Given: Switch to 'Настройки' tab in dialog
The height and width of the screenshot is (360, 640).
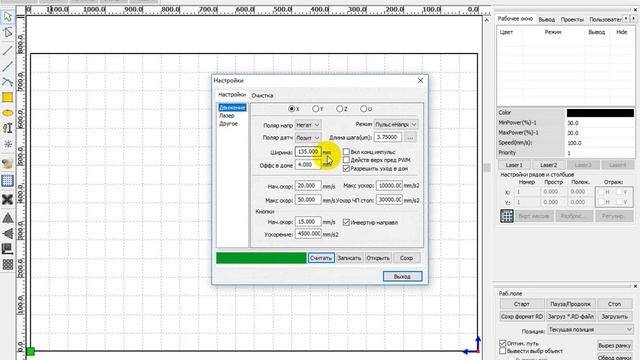Looking at the screenshot, I should (x=232, y=95).
